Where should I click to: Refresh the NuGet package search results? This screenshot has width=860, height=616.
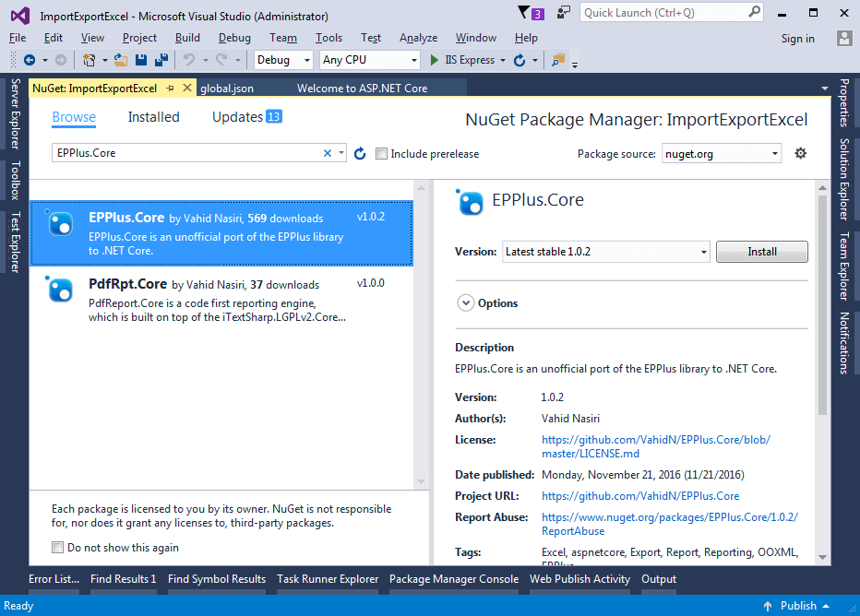tap(360, 153)
